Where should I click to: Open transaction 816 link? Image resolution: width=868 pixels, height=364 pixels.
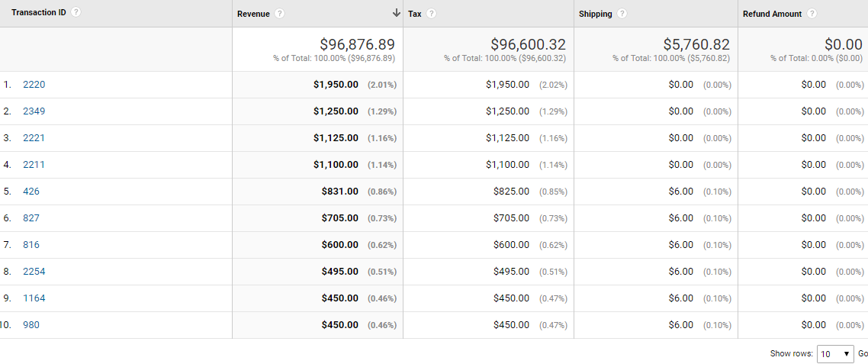tap(31, 245)
